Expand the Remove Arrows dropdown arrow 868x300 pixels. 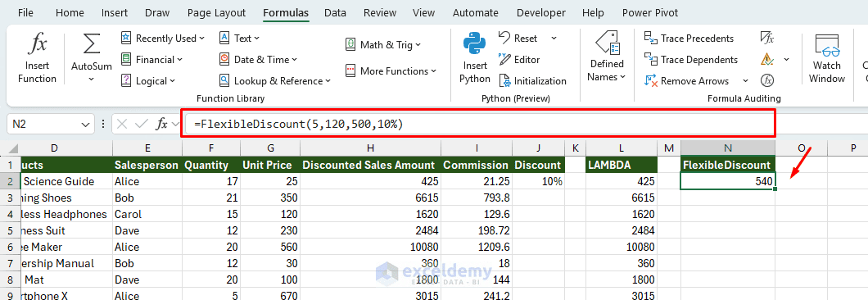point(745,81)
